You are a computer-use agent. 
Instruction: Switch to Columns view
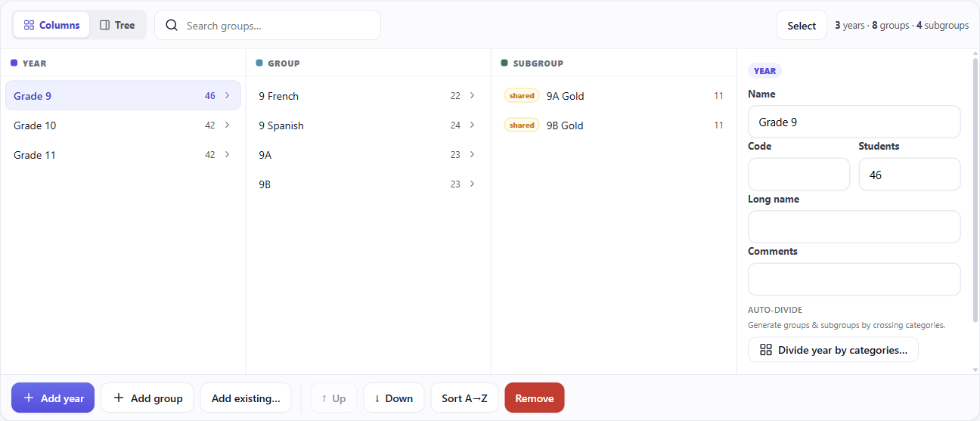point(51,25)
